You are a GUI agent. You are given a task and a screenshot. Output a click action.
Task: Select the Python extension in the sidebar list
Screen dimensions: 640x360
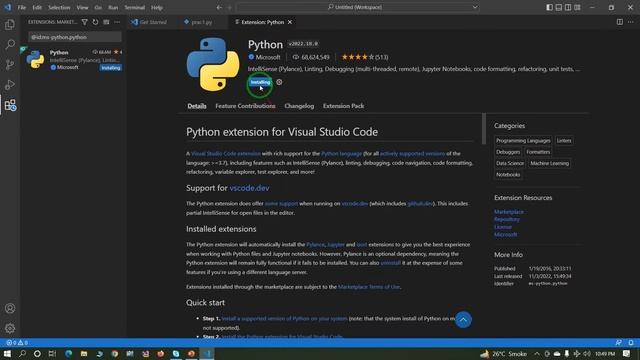[x=73, y=60]
